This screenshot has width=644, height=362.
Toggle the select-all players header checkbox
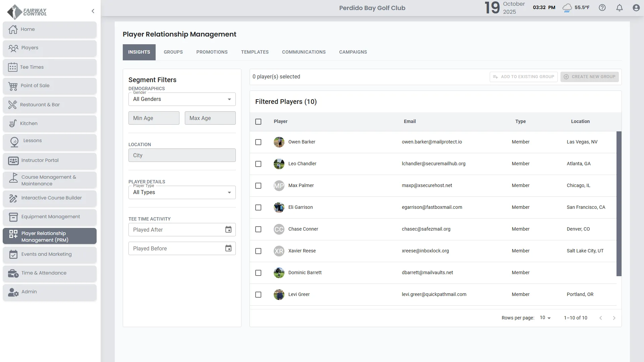tap(258, 122)
